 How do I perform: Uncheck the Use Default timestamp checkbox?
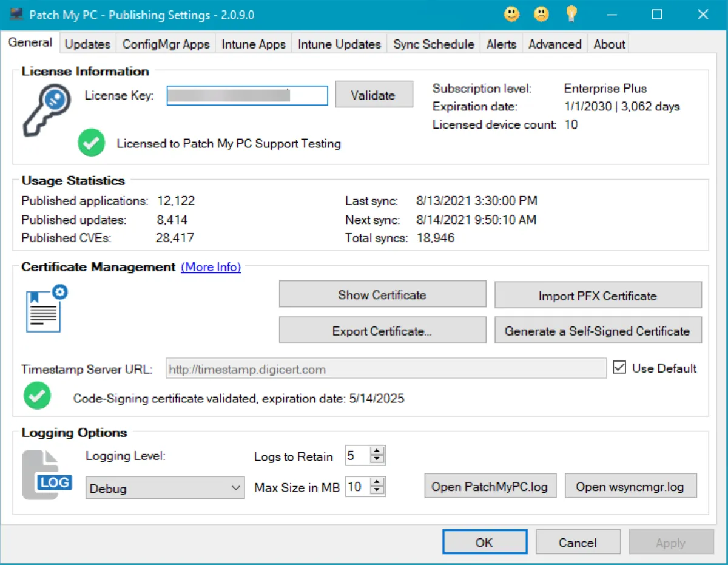pyautogui.click(x=619, y=368)
